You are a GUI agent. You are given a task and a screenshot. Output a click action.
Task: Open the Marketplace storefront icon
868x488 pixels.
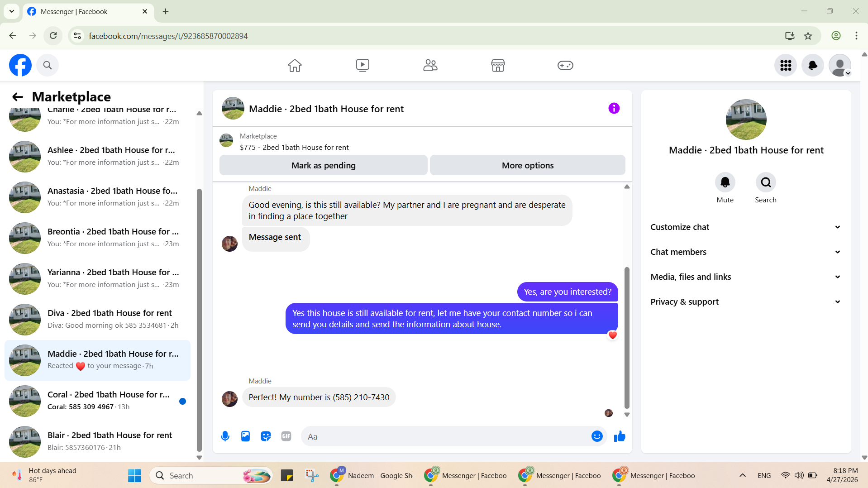point(498,65)
